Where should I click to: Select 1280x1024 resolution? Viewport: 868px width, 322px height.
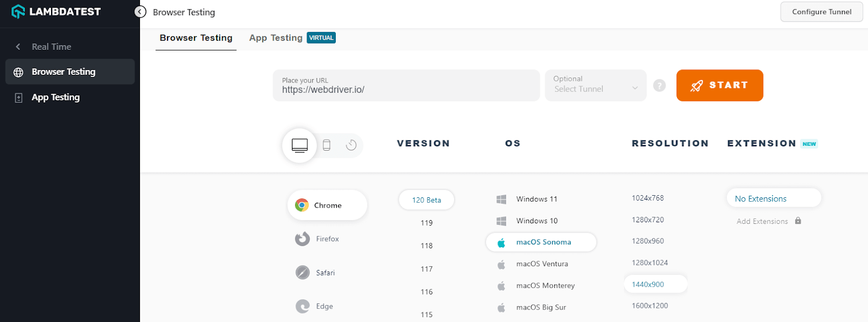pos(650,262)
